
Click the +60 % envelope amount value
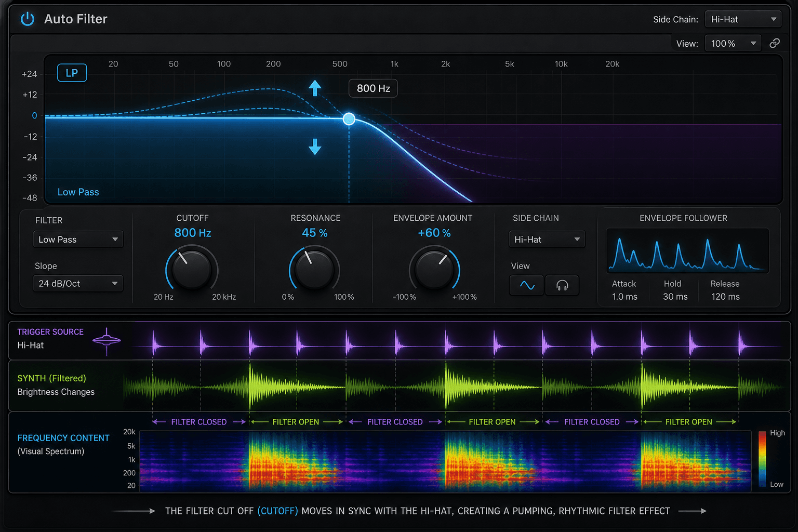434,233
